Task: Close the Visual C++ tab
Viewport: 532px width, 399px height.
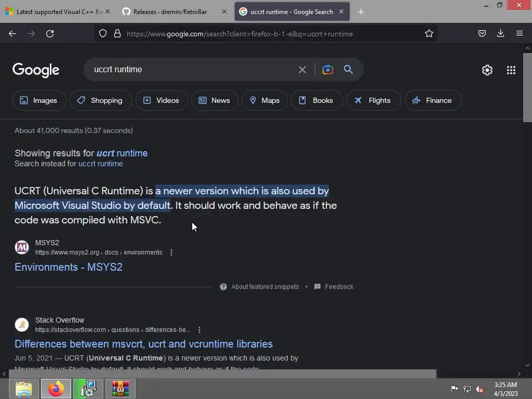Action: 108,11
